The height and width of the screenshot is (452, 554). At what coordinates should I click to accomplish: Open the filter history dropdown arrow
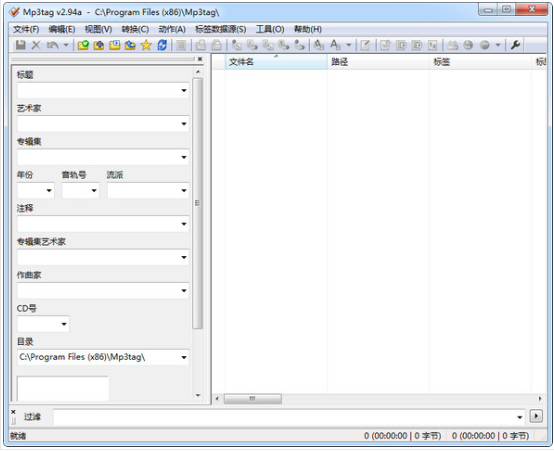coord(520,417)
